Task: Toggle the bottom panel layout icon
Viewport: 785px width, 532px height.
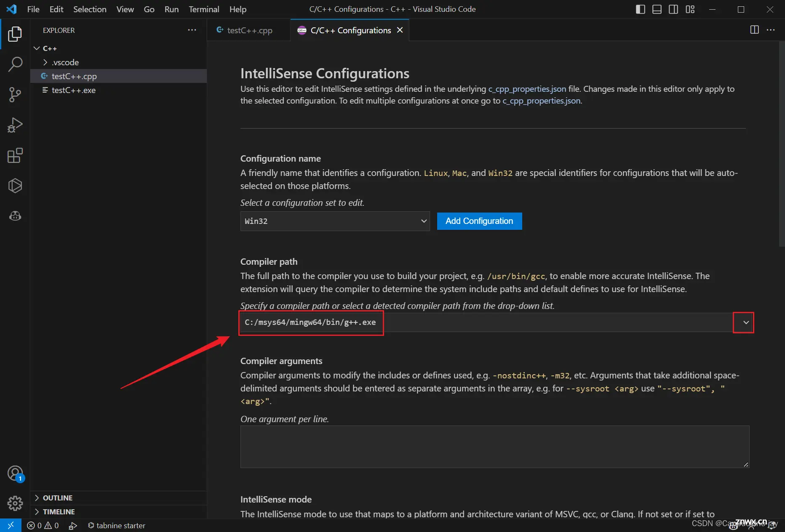Action: point(657,9)
